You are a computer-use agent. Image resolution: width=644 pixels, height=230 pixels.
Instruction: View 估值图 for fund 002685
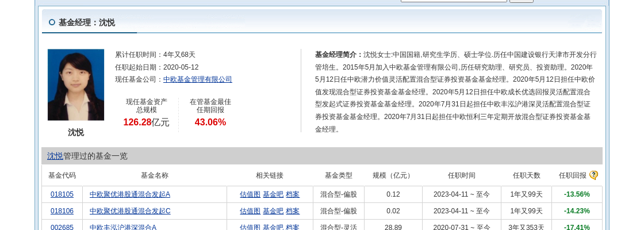[250, 227]
